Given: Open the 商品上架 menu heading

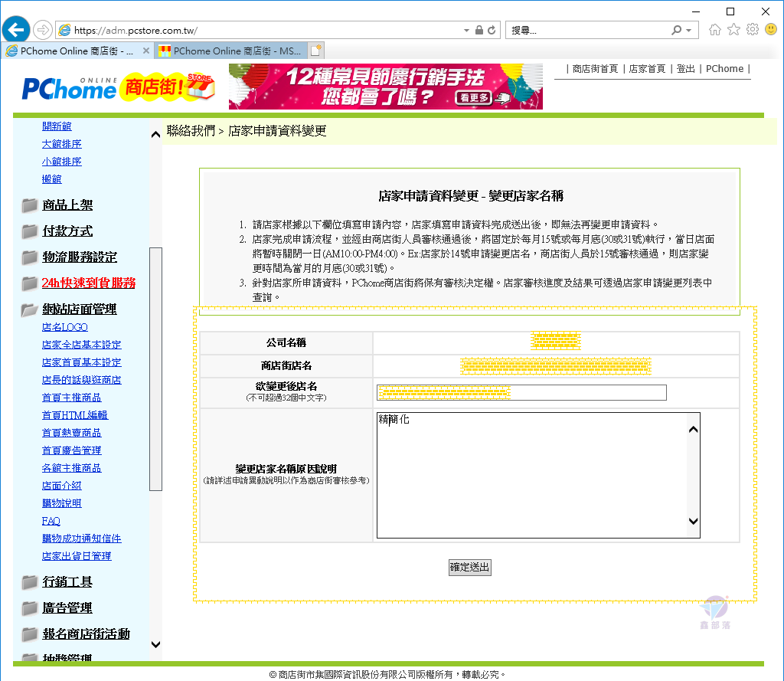Looking at the screenshot, I should (67, 205).
